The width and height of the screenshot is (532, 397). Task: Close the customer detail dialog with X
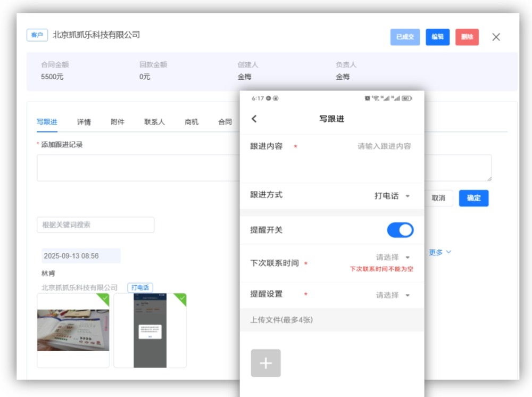tap(496, 37)
